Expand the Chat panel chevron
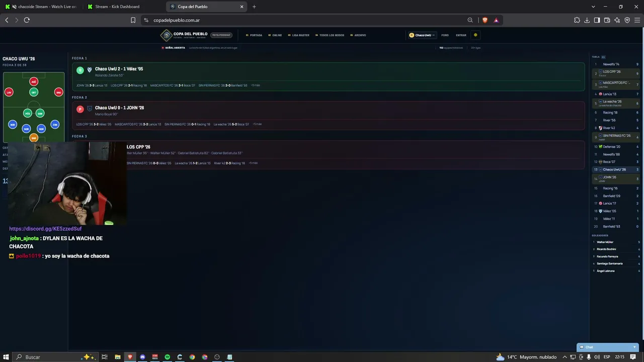The image size is (644, 362). click(634, 347)
